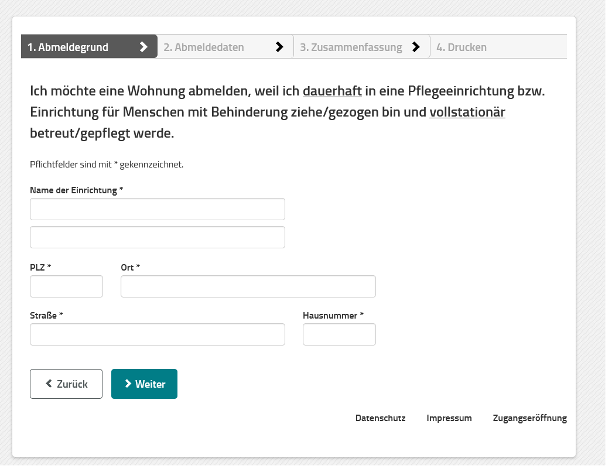Click the arrow icon after Abmeldedaten step
606x466 pixels.
(x=279, y=47)
